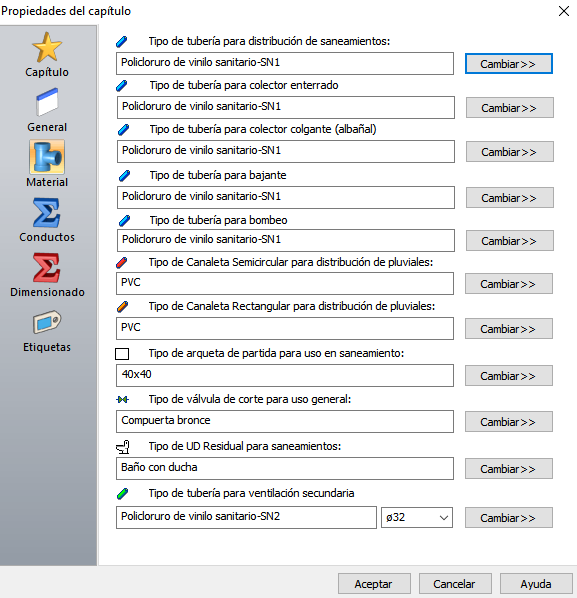
Task: Confirm with the Aceptar button
Action: coord(374,584)
